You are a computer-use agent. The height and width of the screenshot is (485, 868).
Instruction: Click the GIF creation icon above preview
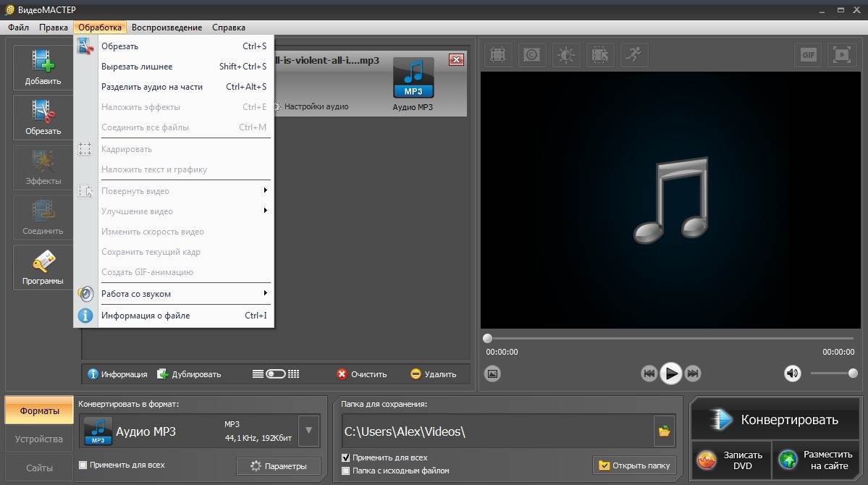[x=806, y=55]
